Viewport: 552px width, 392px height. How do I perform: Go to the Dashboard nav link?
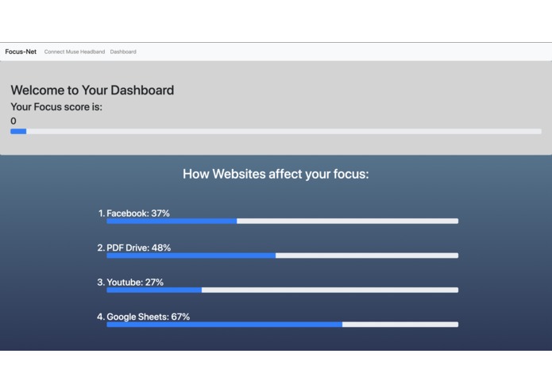(x=123, y=52)
